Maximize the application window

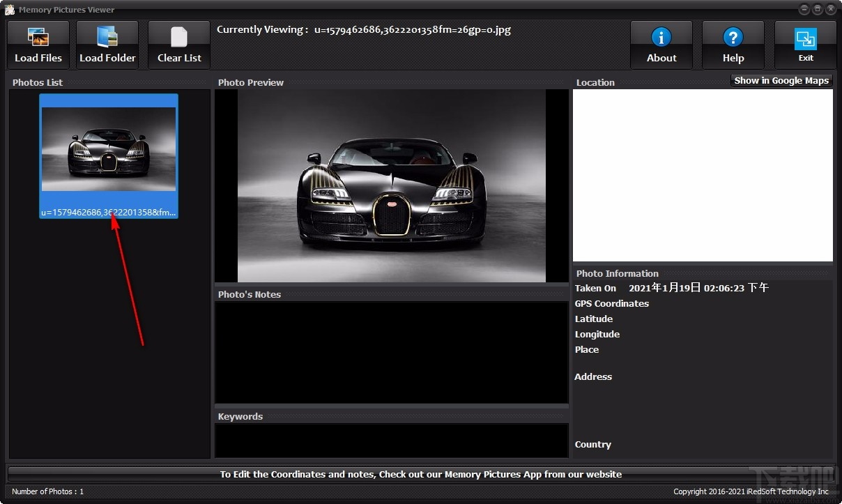pos(818,10)
